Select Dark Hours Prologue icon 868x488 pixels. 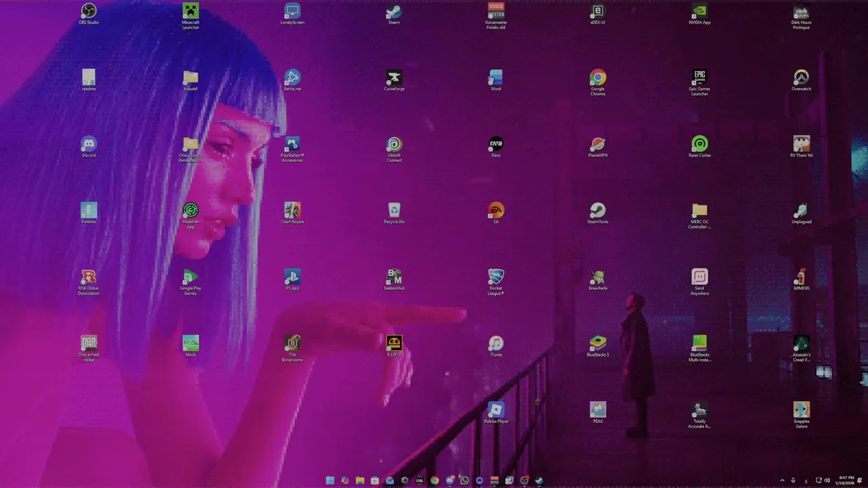point(801,16)
